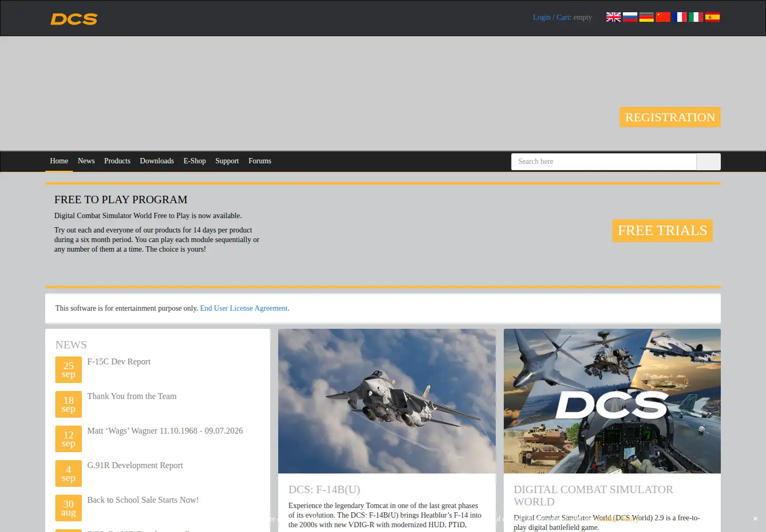Image resolution: width=766 pixels, height=532 pixels.
Task: Open the E-Shop menu item
Action: click(x=195, y=161)
